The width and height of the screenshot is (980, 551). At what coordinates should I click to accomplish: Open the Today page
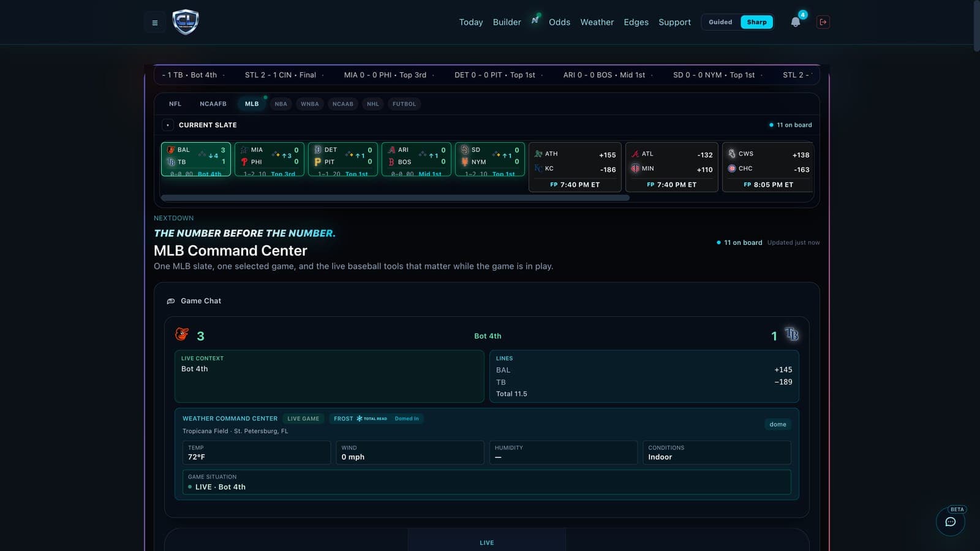tap(471, 22)
